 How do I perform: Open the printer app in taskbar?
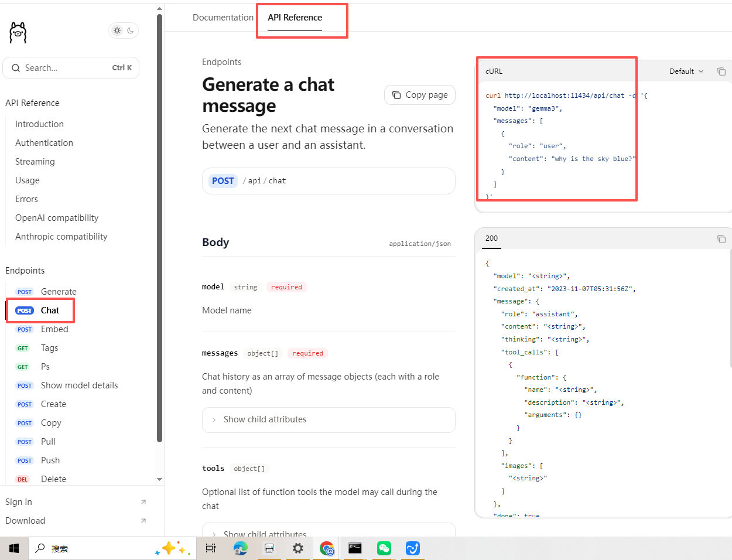[x=269, y=548]
